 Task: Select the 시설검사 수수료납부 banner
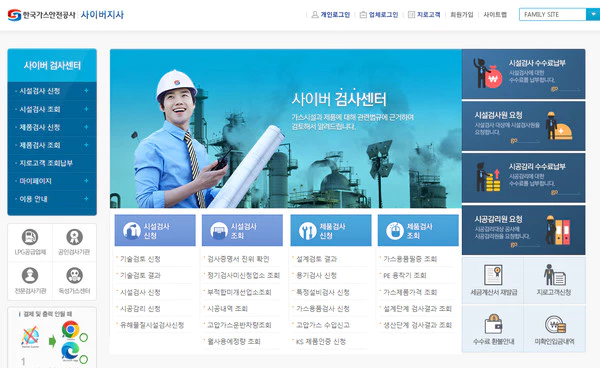click(523, 74)
